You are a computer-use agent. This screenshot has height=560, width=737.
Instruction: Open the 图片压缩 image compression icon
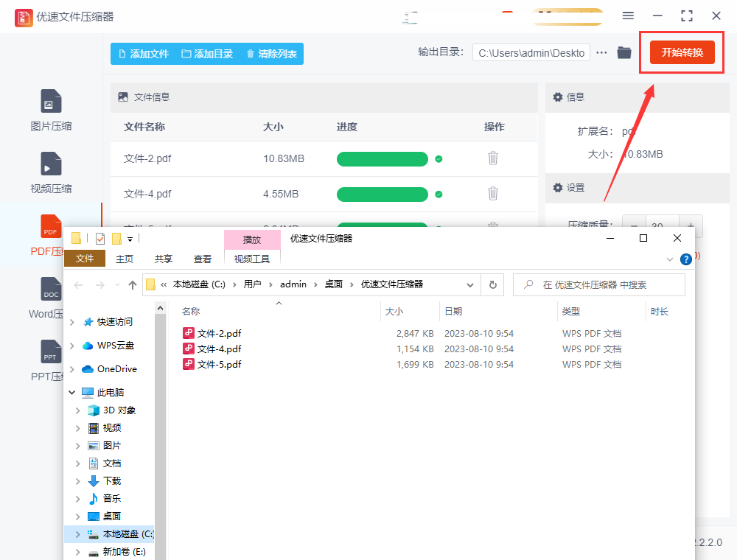click(52, 100)
